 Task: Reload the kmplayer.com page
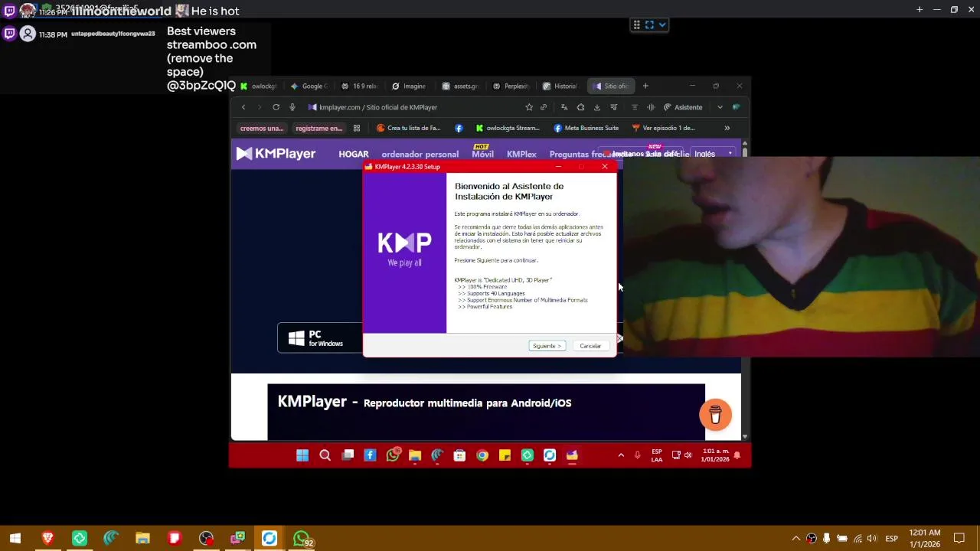276,107
